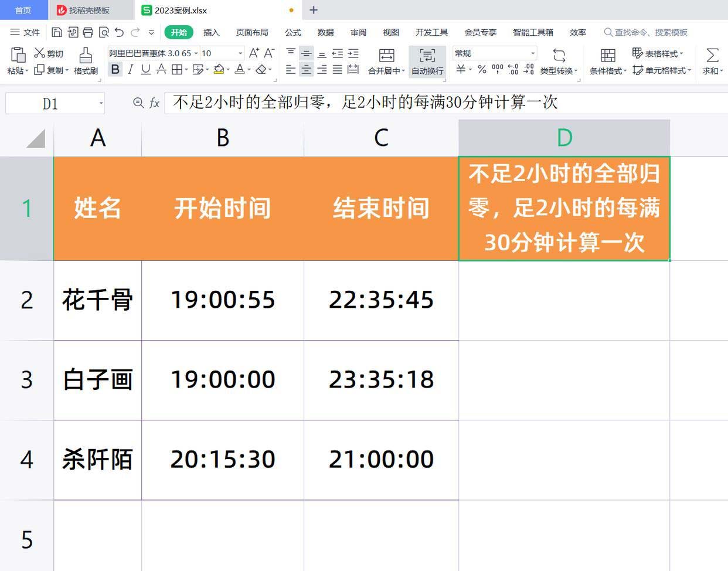Click the Save icon in quick access toolbar
This screenshot has width=728, height=571.
[x=57, y=32]
